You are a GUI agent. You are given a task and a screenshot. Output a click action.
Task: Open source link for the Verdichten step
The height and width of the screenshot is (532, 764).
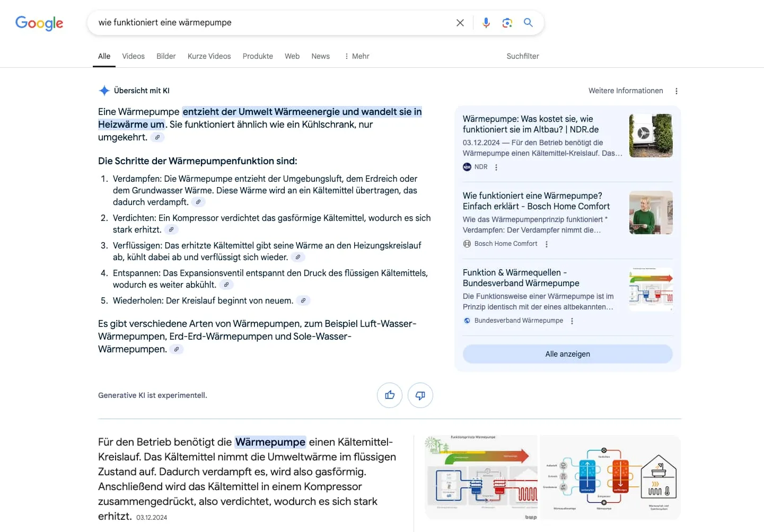tap(171, 229)
